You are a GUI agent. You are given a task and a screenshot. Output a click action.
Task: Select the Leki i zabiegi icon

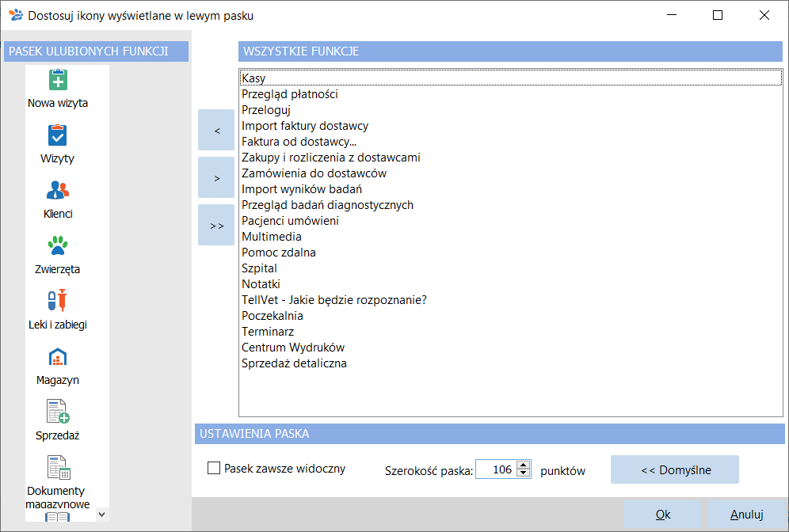57,301
